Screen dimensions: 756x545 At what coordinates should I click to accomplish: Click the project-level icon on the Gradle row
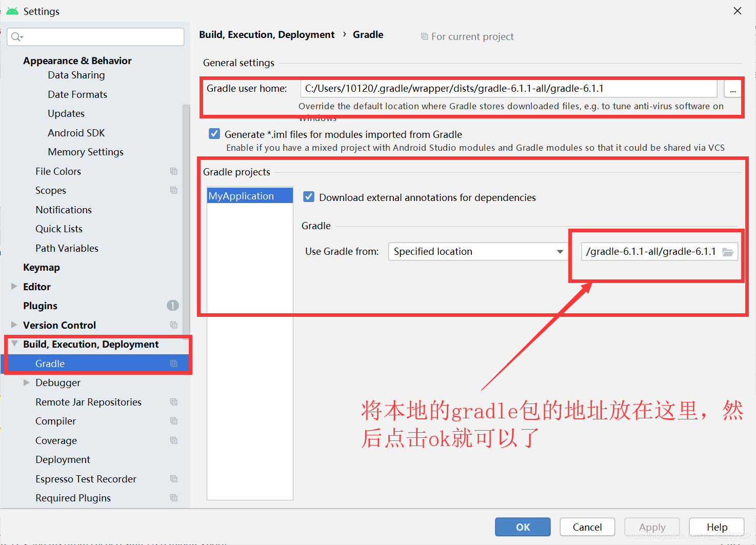tap(174, 364)
